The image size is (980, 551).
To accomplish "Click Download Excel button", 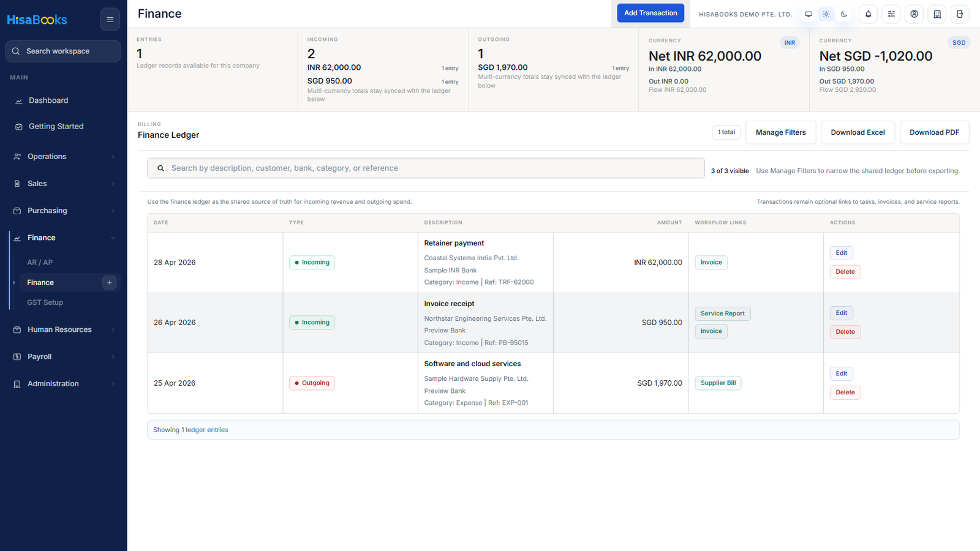I will click(858, 132).
